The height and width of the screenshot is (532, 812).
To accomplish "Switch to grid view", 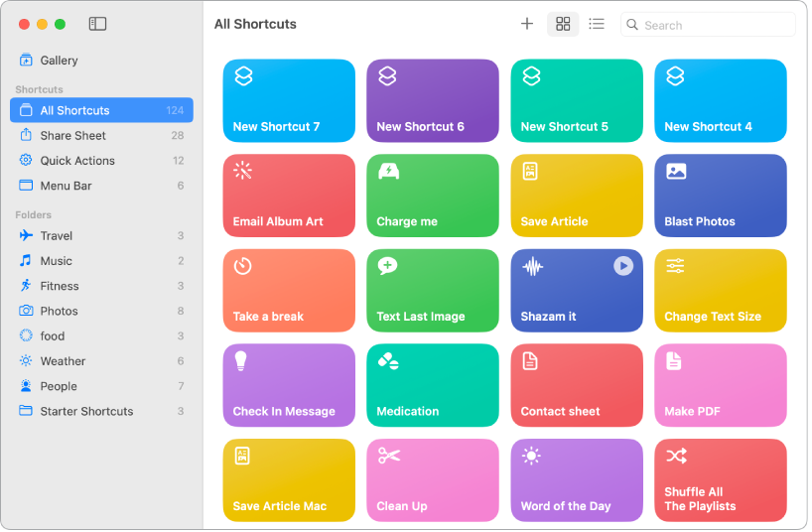I will point(563,24).
